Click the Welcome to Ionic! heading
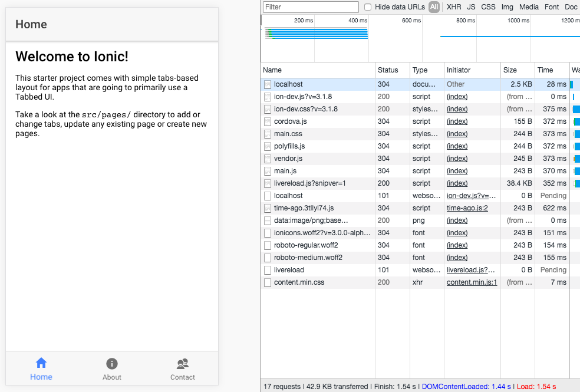The image size is (580, 392). [x=72, y=57]
